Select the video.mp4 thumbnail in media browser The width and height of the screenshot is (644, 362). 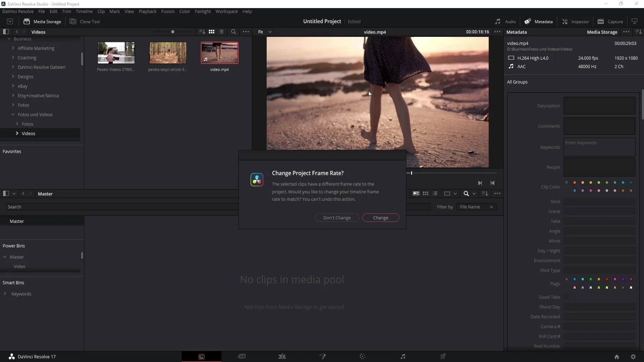pos(220,53)
